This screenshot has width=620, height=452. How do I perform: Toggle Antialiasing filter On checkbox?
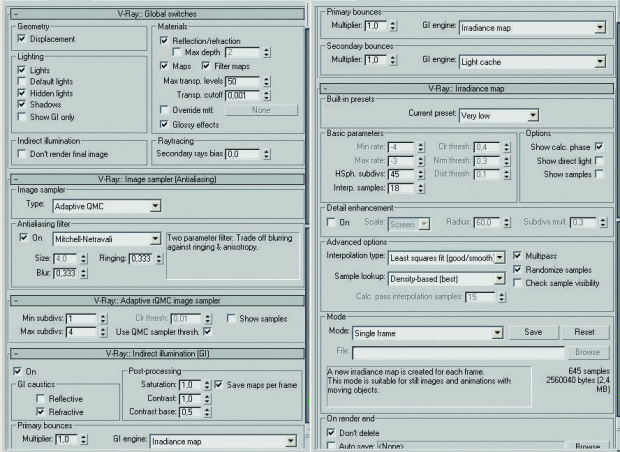point(24,237)
